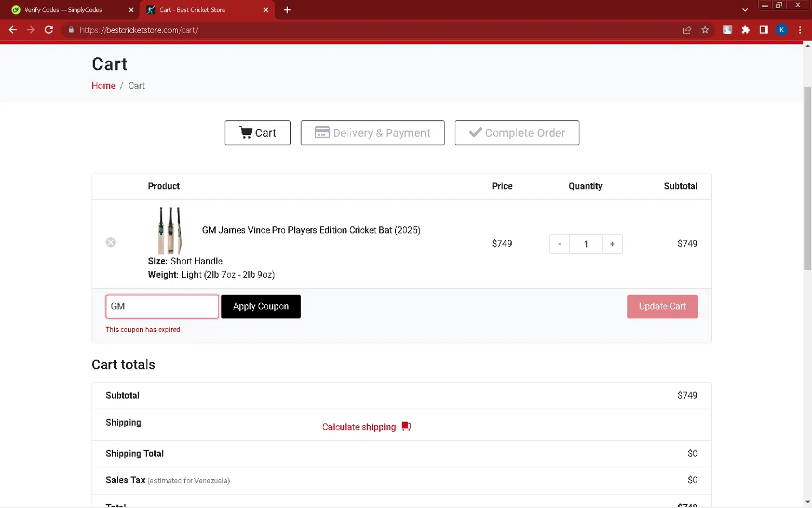Click the scroll down arrow
812x508 pixels.
(x=807, y=502)
